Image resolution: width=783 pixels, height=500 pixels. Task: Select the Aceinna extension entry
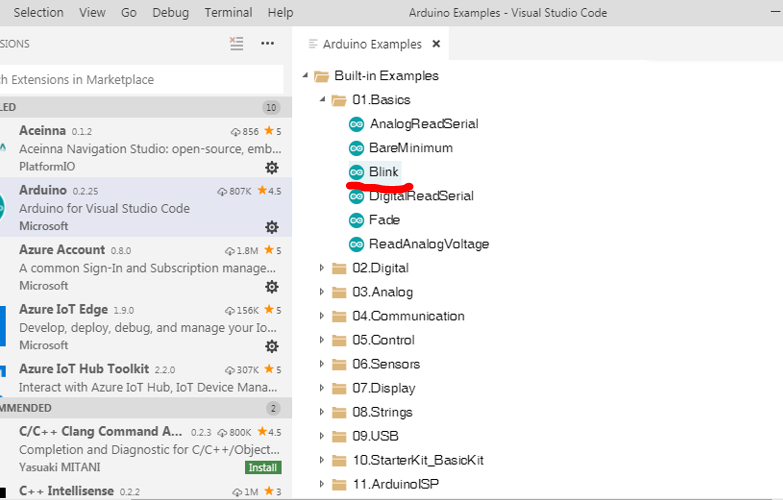[x=146, y=148]
